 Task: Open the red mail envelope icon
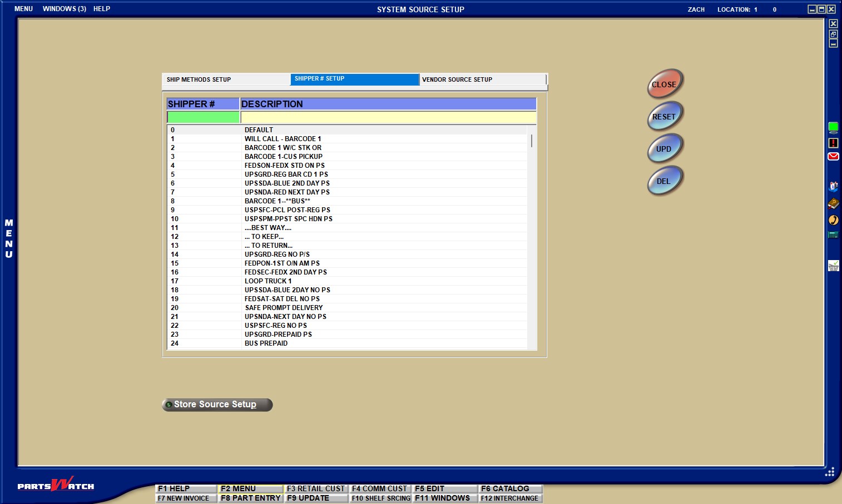(833, 156)
